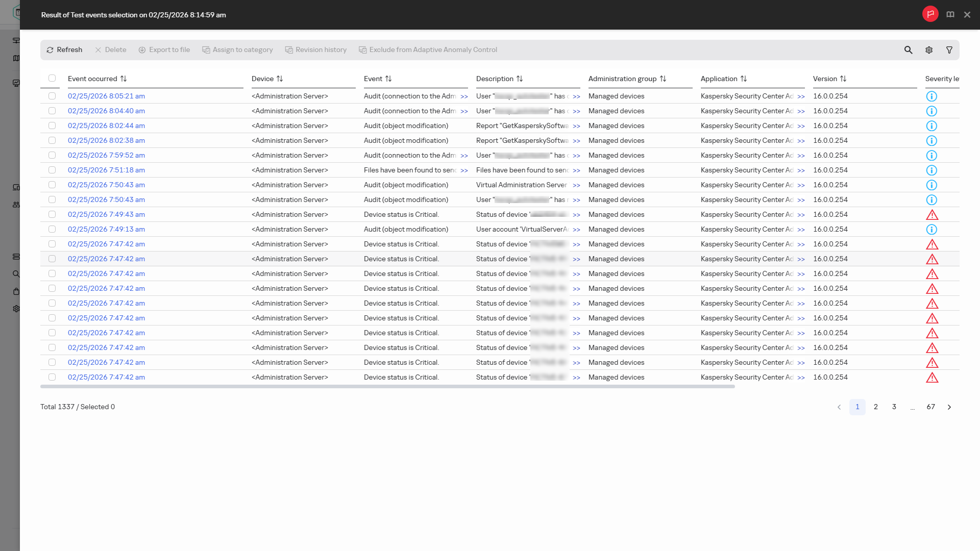Image resolution: width=980 pixels, height=551 pixels.
Task: Go to page 3 of results
Action: (894, 407)
